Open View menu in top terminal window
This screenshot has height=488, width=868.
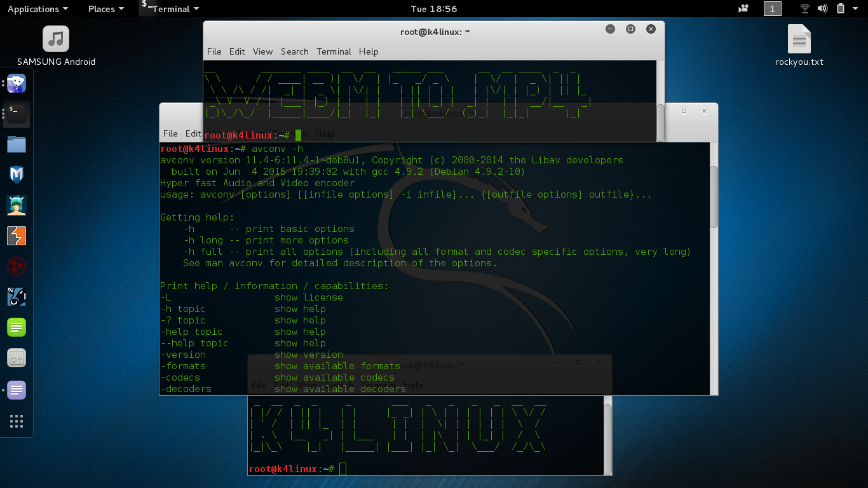[262, 51]
